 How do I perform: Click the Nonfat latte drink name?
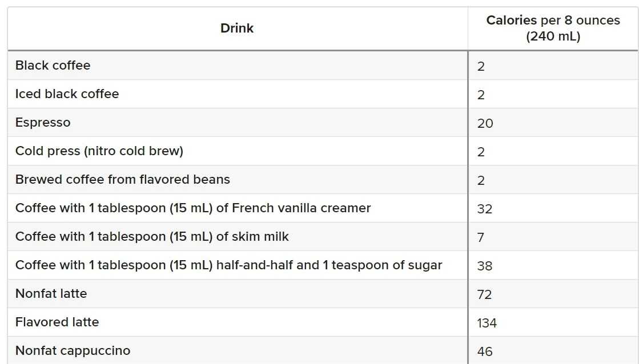pyautogui.click(x=51, y=294)
